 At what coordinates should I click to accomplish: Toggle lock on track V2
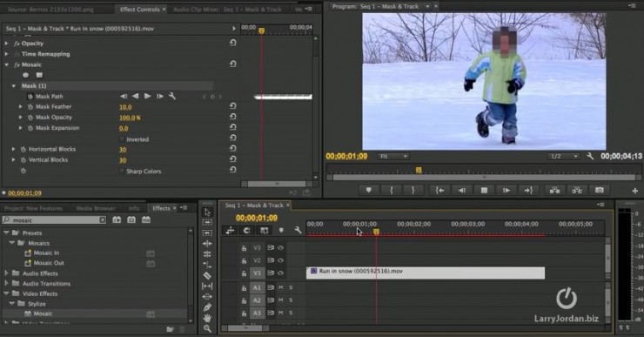(244, 260)
